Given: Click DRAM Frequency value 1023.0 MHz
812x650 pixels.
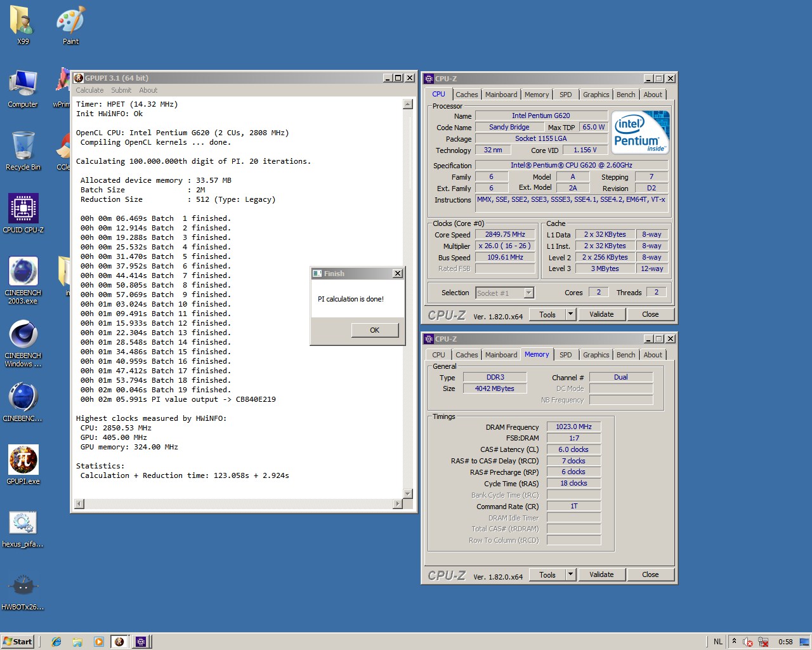Looking at the screenshot, I should (573, 427).
